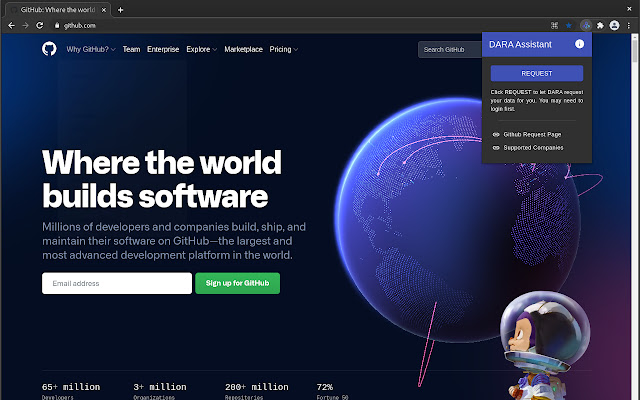Expand the Explore dropdown menu
The width and height of the screenshot is (640, 400).
tap(202, 49)
